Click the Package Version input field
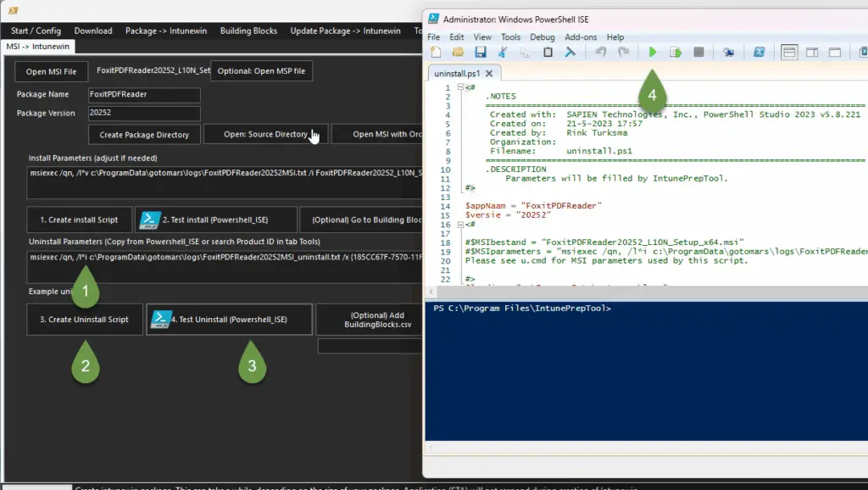Screen dimensions: 868x490 pos(144,113)
